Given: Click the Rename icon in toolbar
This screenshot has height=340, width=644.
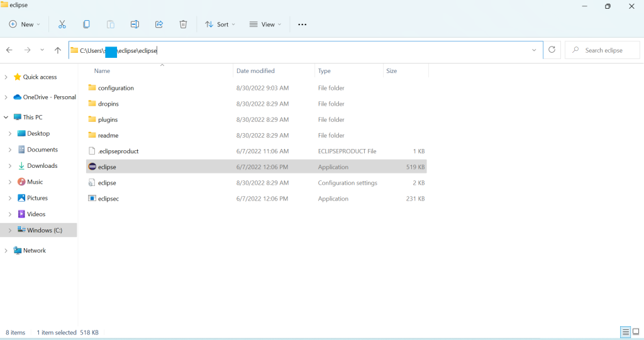Looking at the screenshot, I should tap(135, 25).
